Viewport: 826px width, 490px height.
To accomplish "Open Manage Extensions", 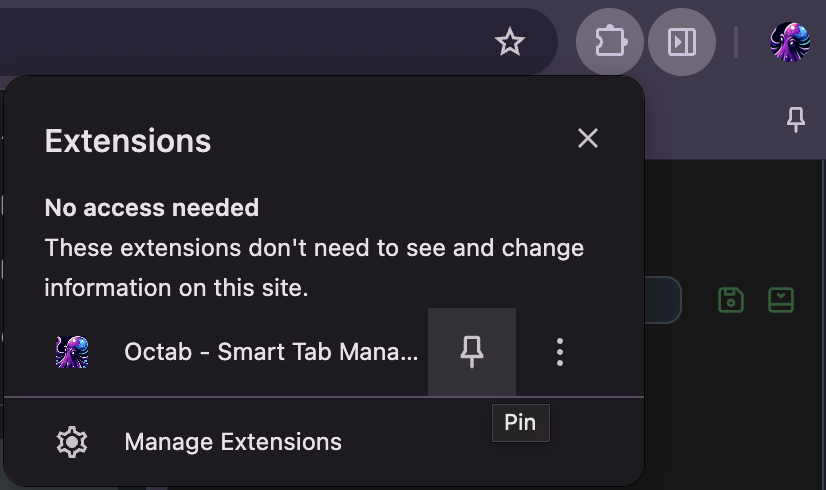I will (x=233, y=442).
